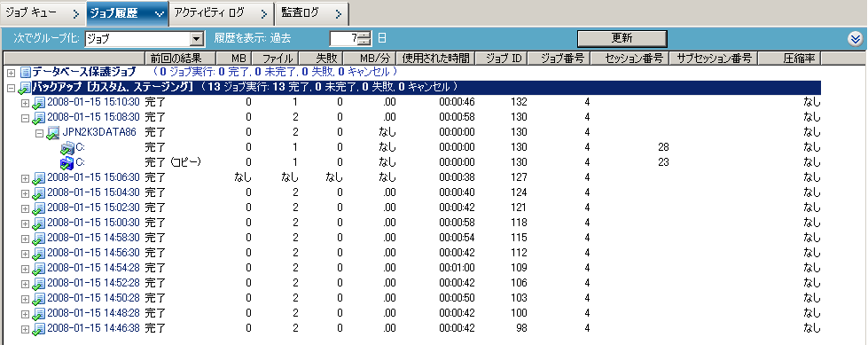Click the job icon for 2008-01-15 14:56:30
Screen dimensions: 868x345
click(x=39, y=254)
